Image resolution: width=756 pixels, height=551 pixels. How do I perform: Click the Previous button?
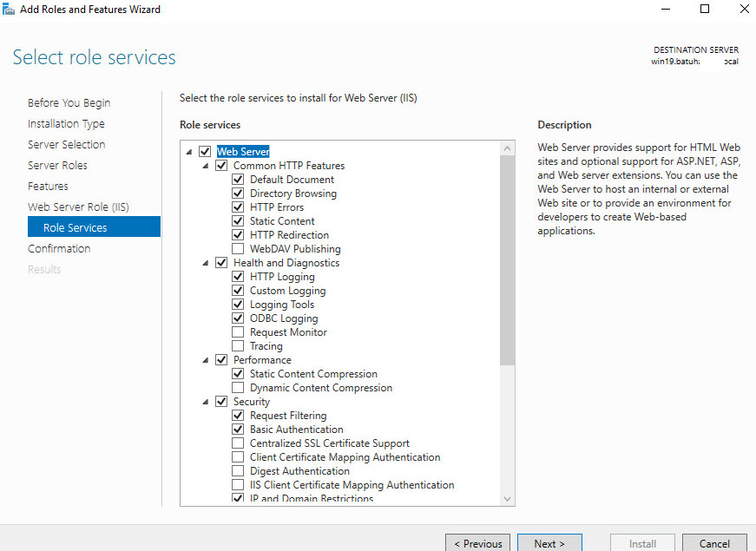[x=477, y=543]
